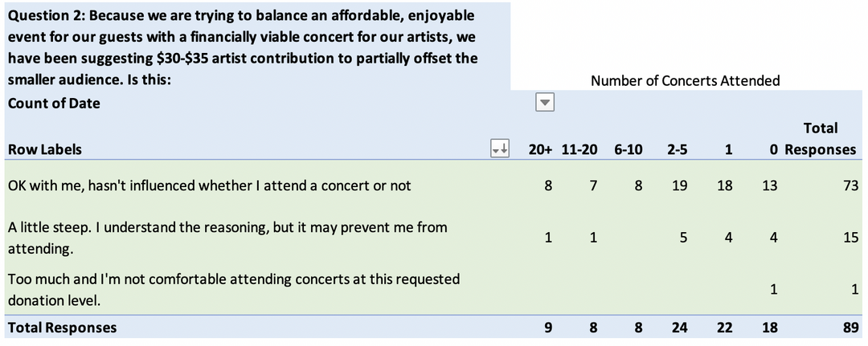Image resolution: width=868 pixels, height=346 pixels.
Task: Select the 'Count of Date' cell
Action: click(x=54, y=103)
